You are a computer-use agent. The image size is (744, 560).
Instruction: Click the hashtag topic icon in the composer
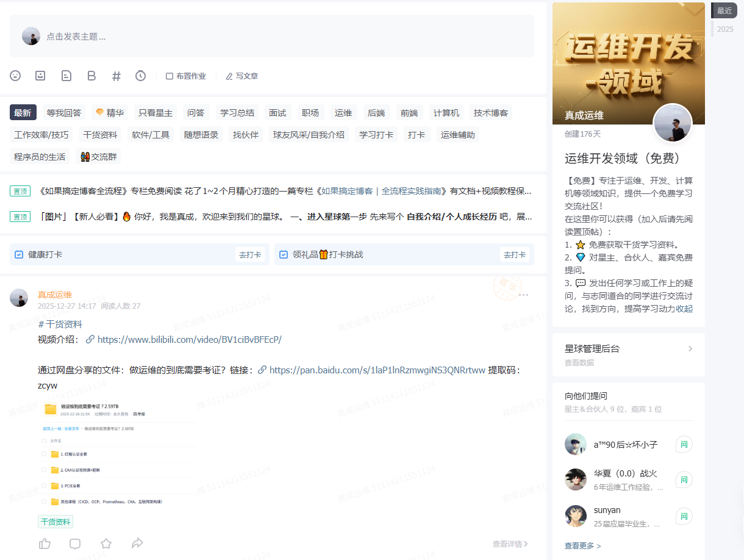[x=116, y=76]
